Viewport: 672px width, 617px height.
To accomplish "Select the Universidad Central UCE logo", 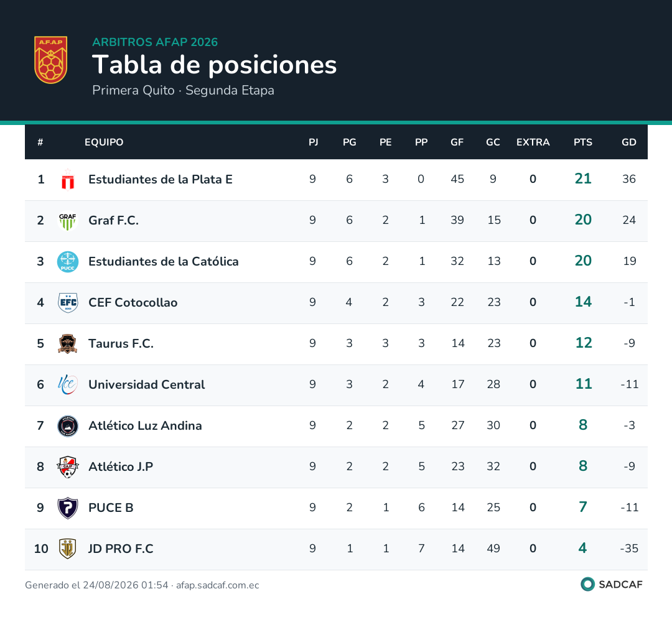I will [68, 385].
